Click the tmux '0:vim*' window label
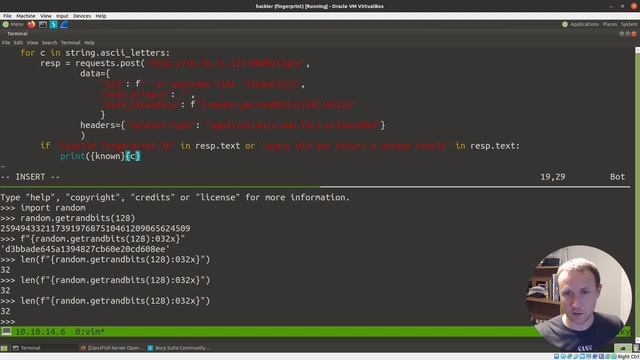Viewport: 640px width, 360px height. 90,331
